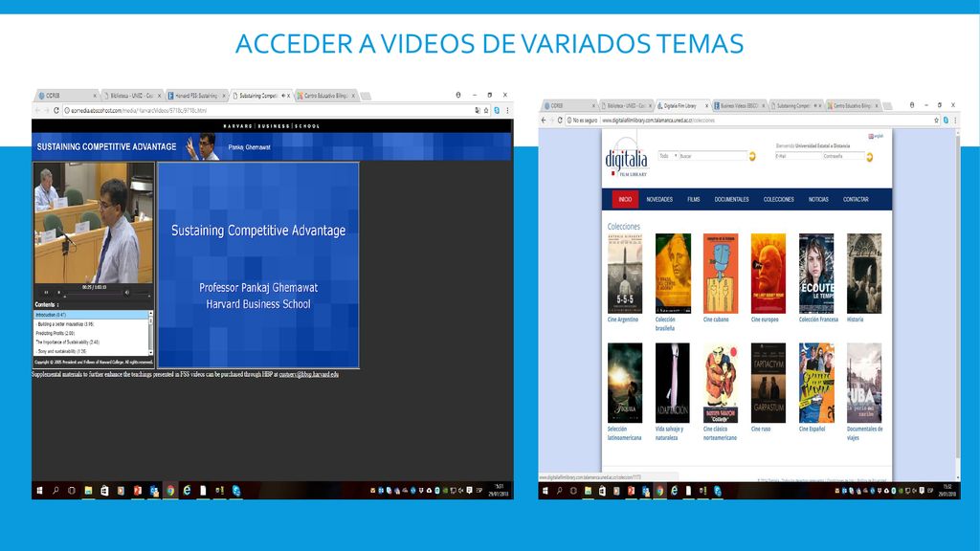The image size is (980, 551).
Task: Open the FILMS section on Digitalia
Action: [x=693, y=199]
